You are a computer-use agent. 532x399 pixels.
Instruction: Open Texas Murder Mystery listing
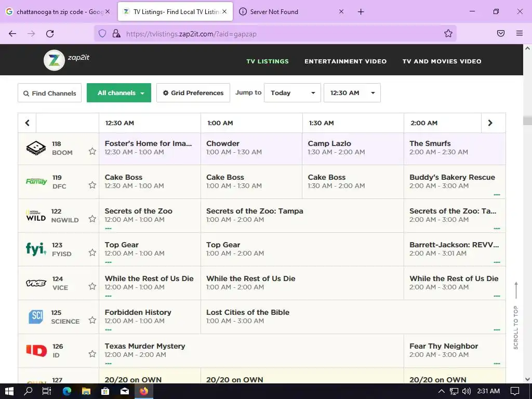pos(251,351)
